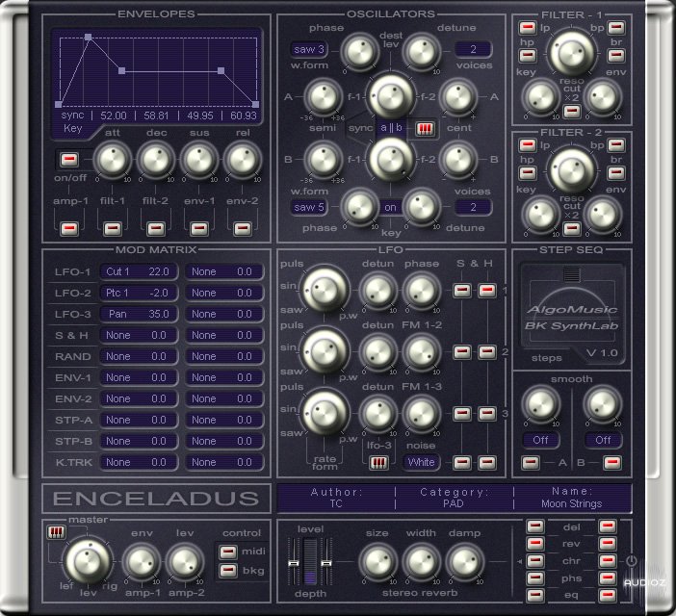
Task: Click the right reverb level slider handle
Action: (326, 563)
